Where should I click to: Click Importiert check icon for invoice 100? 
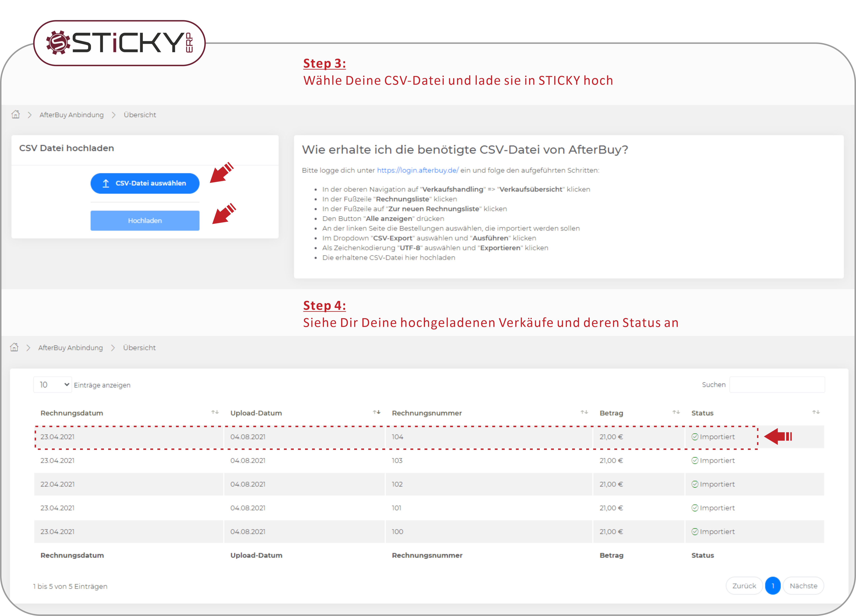pos(695,532)
